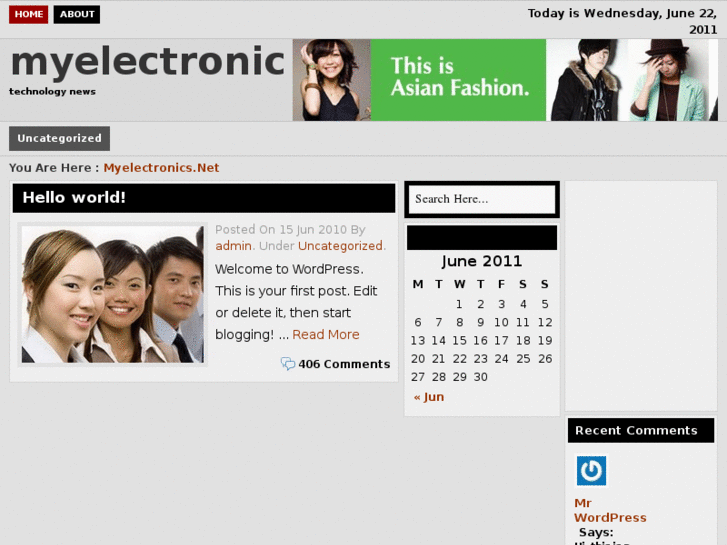727x545 pixels.
Task: Open the ABOUT navigation tab
Action: 77,14
